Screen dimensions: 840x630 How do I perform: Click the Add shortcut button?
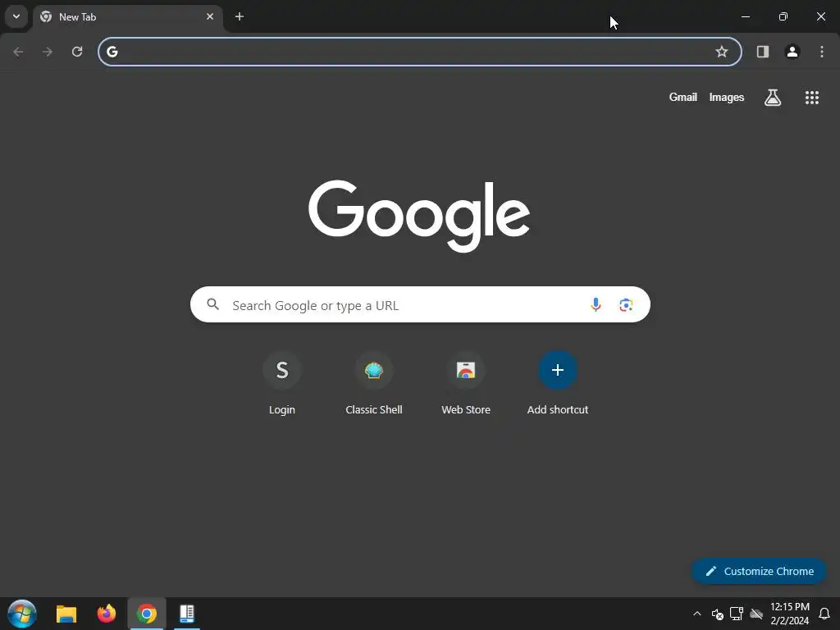click(x=558, y=383)
